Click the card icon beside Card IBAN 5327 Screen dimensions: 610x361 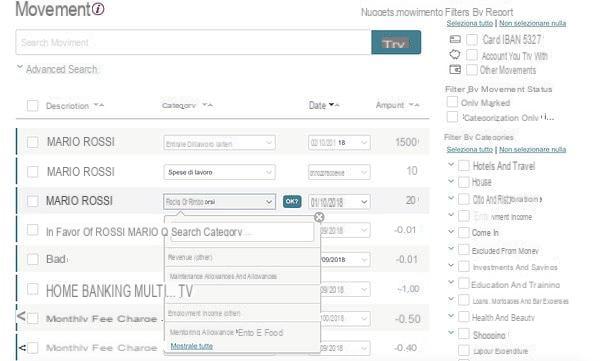[455, 39]
